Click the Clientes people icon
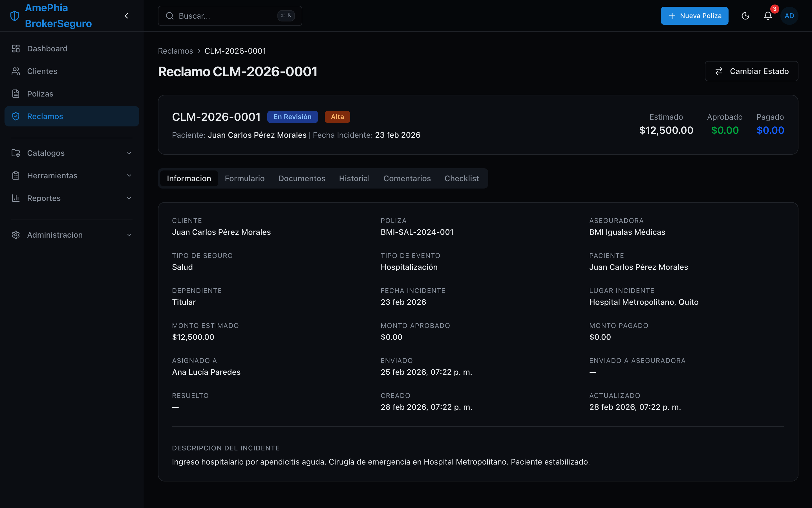This screenshot has height=508, width=812. pyautogui.click(x=16, y=71)
